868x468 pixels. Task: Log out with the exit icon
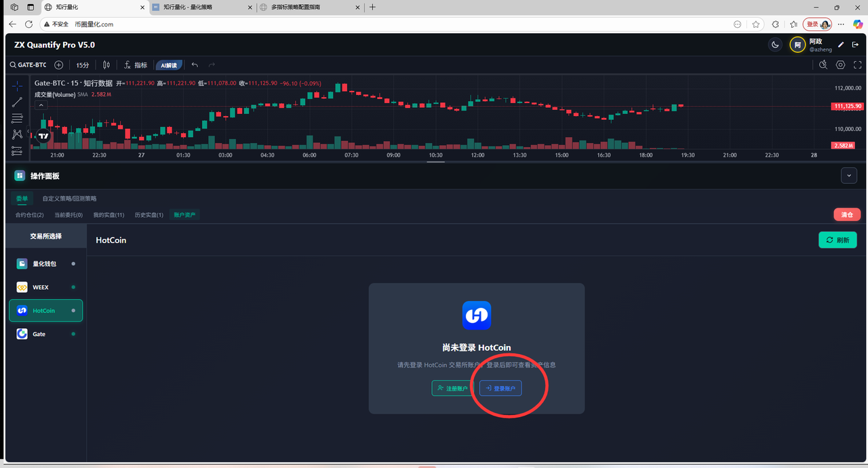pyautogui.click(x=855, y=45)
